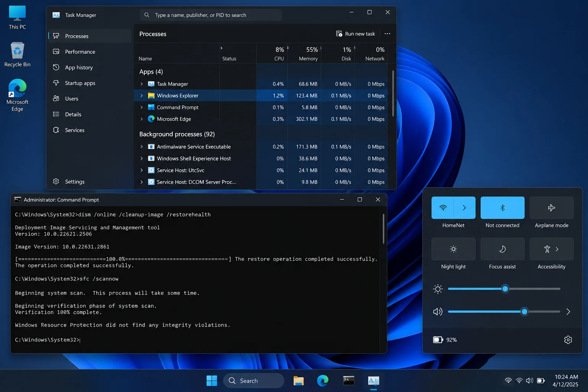
Task: Open Task Manager's more options ellipsis
Action: tap(387, 34)
